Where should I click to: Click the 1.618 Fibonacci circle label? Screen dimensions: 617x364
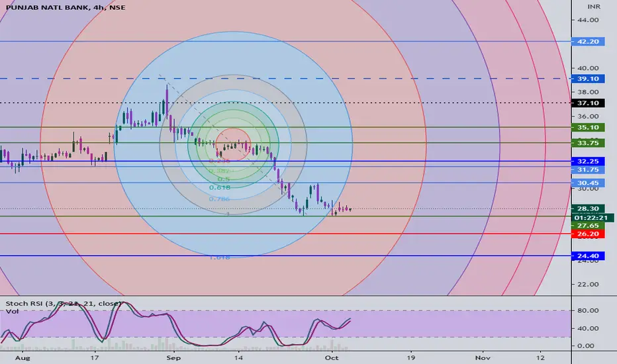tap(219, 257)
